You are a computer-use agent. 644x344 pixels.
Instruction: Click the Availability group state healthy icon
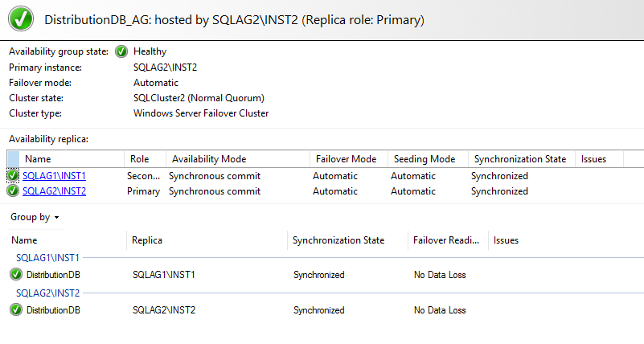coord(121,51)
